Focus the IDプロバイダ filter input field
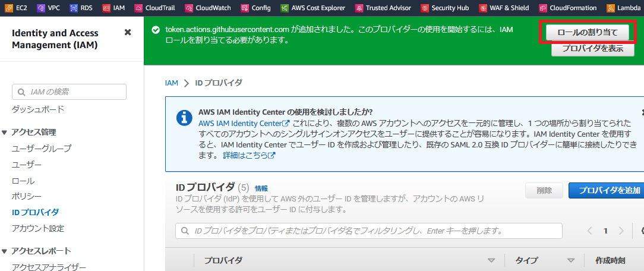644x271 pixels. tap(369, 231)
